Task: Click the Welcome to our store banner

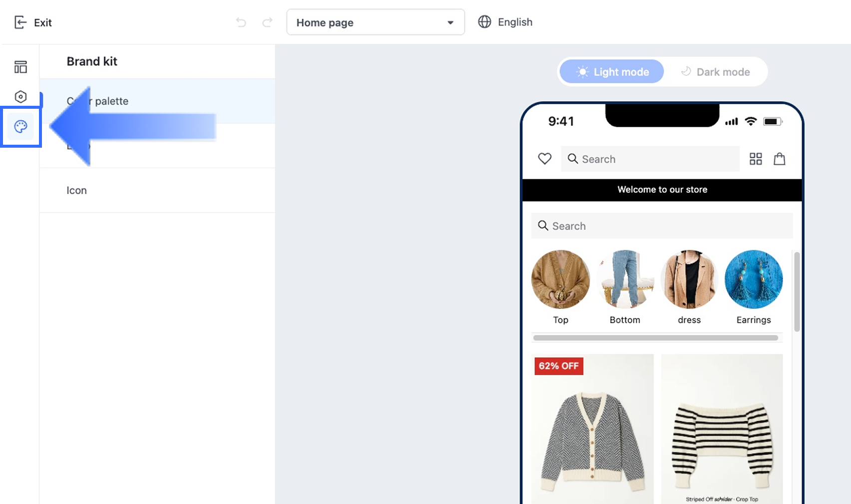Action: tap(662, 190)
